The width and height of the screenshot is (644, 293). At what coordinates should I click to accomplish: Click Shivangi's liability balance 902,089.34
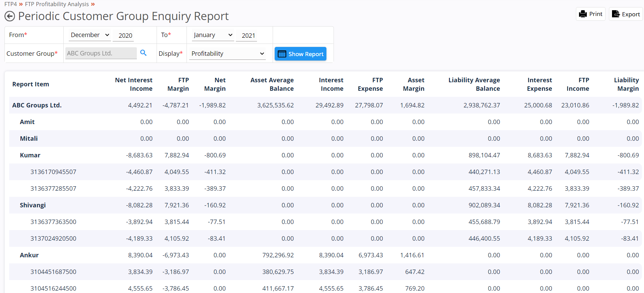[484, 205]
